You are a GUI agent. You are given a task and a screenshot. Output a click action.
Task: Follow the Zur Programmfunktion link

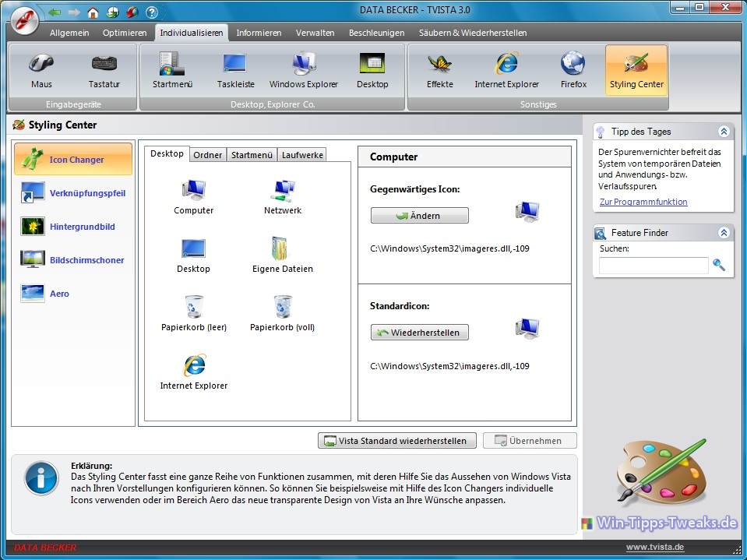643,202
